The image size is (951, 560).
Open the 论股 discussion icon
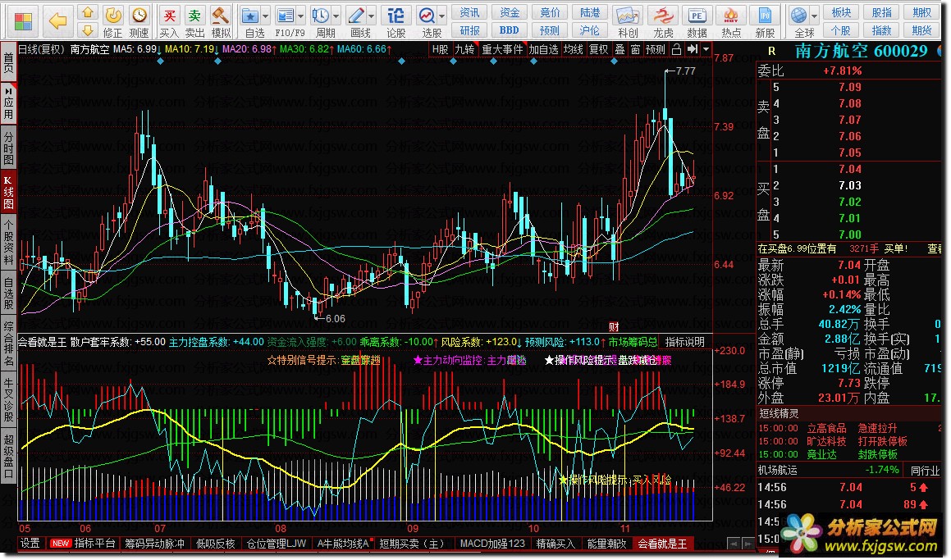pyautogui.click(x=395, y=15)
